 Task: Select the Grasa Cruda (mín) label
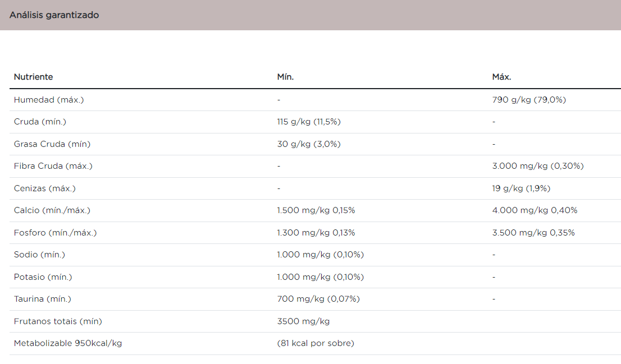[52, 144]
